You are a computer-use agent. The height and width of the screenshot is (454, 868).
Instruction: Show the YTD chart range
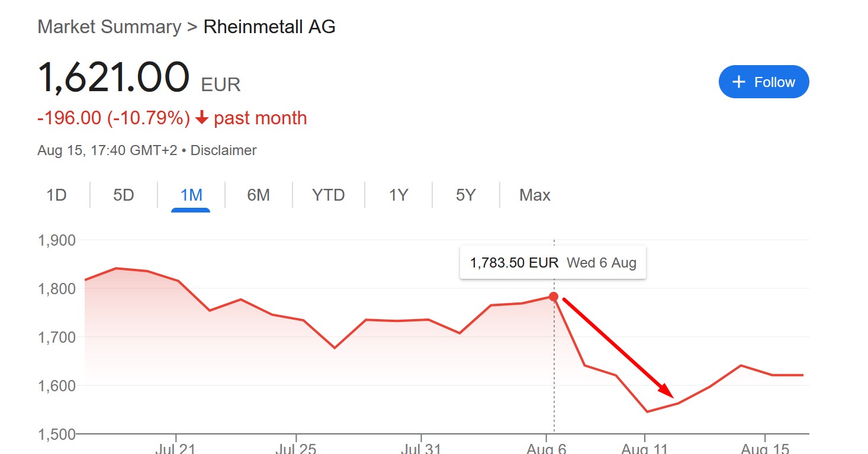pyautogui.click(x=328, y=195)
